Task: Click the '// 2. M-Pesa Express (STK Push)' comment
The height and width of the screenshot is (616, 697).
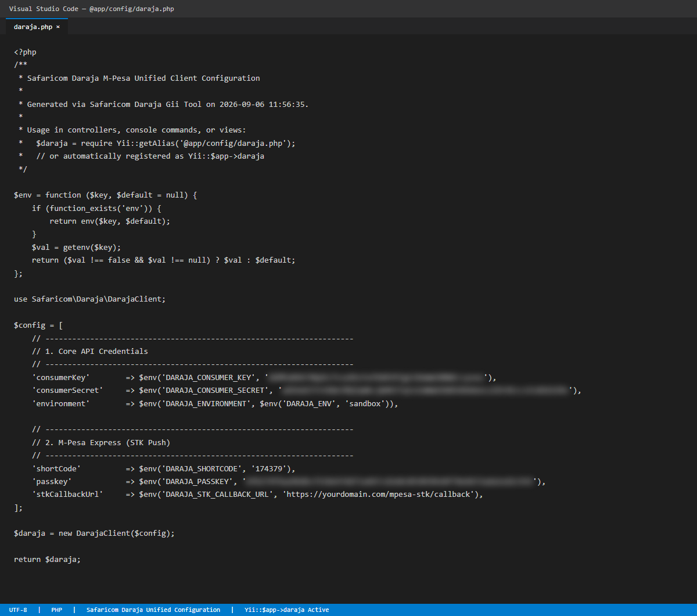Action: coord(101,442)
